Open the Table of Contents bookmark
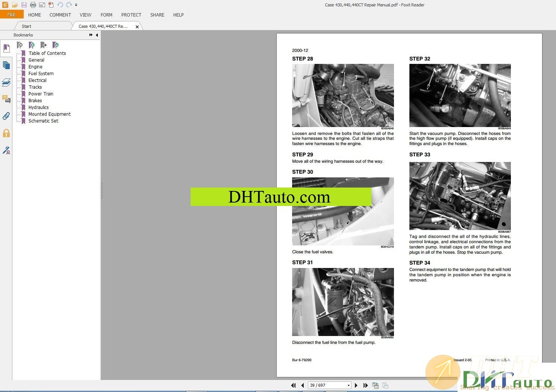The width and height of the screenshot is (556, 392). [47, 53]
